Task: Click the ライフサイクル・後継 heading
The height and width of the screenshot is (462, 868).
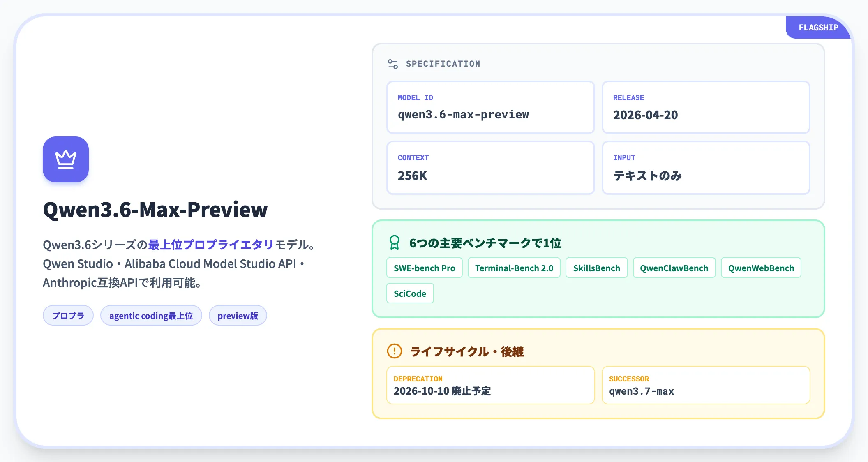Action: pyautogui.click(x=467, y=351)
